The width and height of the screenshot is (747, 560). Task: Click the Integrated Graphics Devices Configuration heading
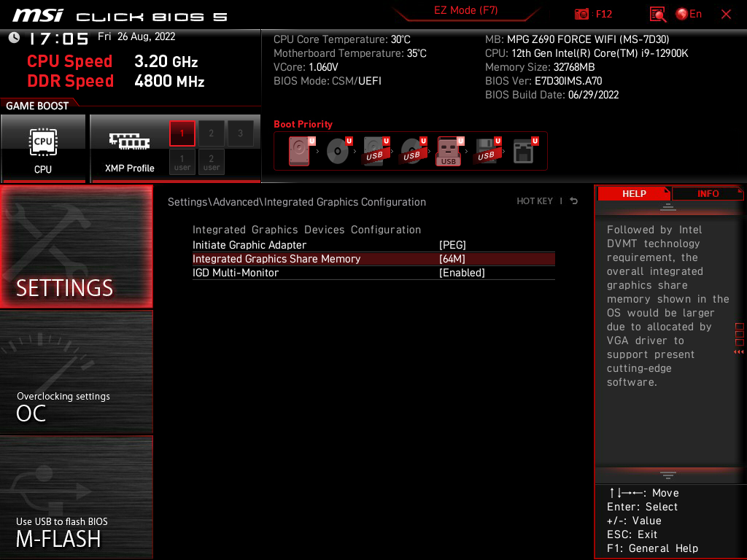click(306, 230)
